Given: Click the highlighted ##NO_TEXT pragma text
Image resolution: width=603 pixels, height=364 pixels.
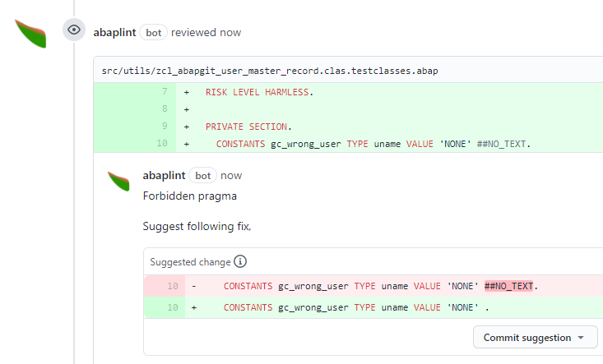Looking at the screenshot, I should [508, 286].
